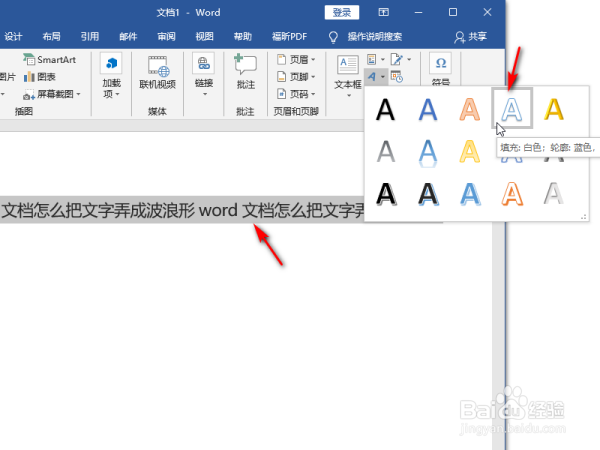Open the signature line button

click(396, 59)
